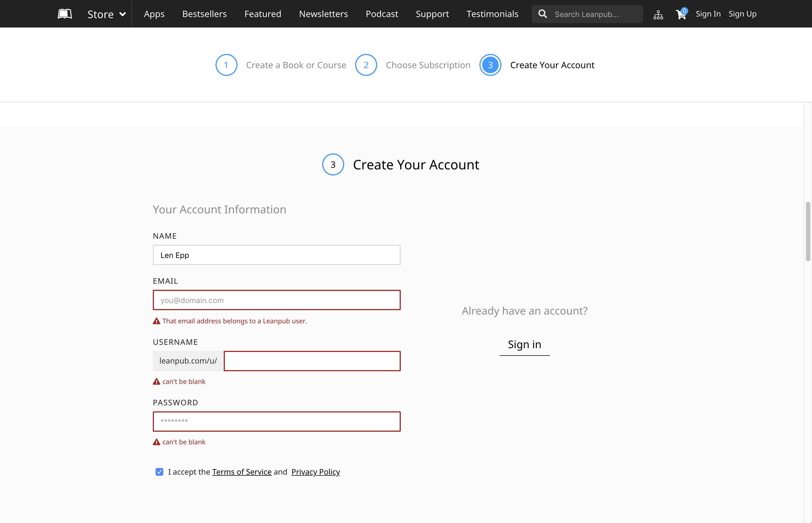Viewport: 812px width, 523px height.
Task: Click the Username input field
Action: [312, 361]
